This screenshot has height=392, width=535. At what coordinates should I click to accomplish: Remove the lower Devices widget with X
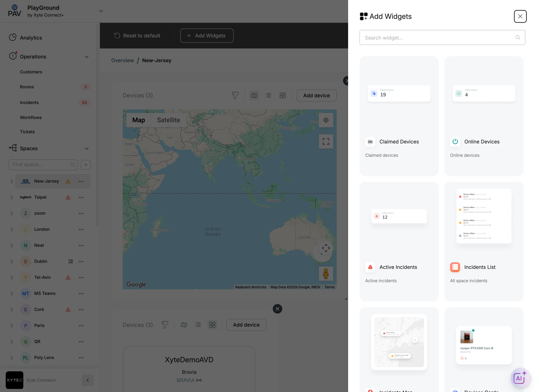coord(277,309)
